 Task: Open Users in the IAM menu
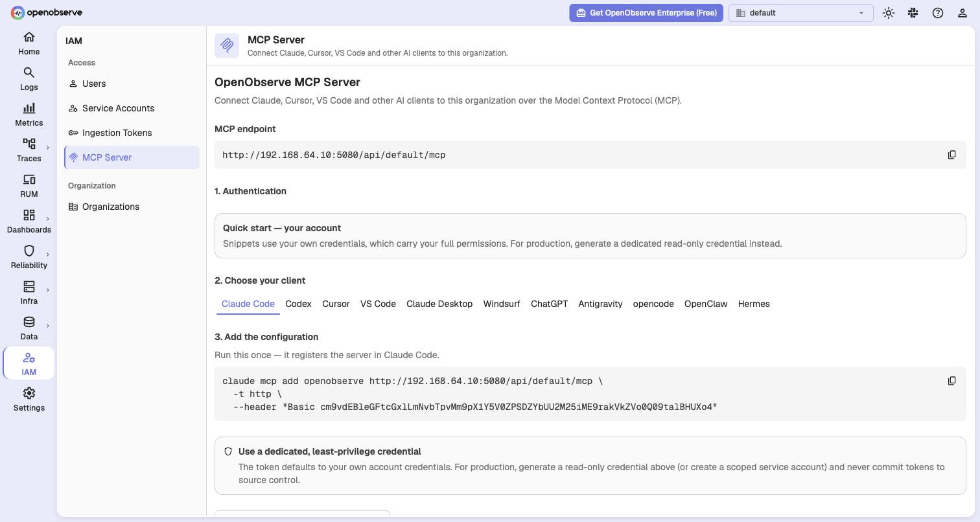132,84
